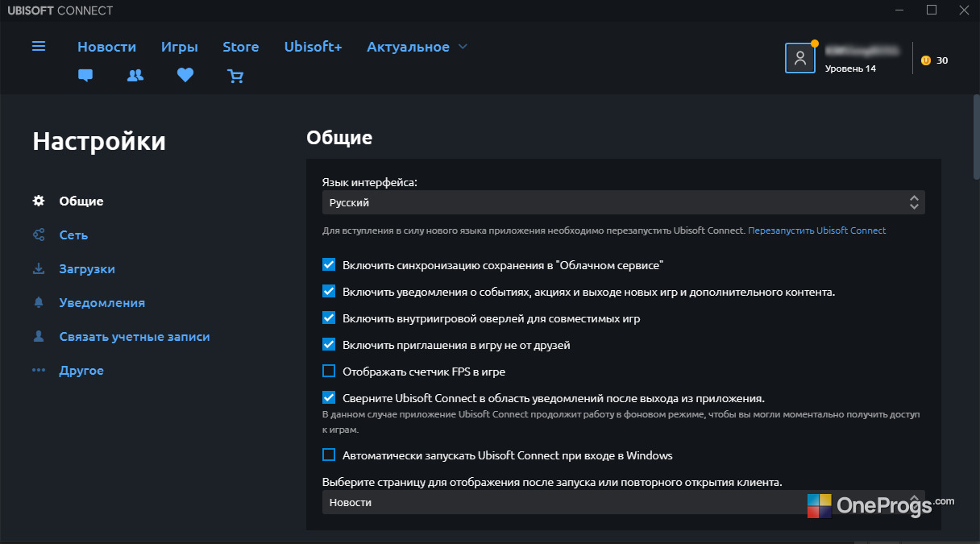Viewport: 980px width, 544px height.
Task: Open the Store tab
Action: [x=241, y=47]
